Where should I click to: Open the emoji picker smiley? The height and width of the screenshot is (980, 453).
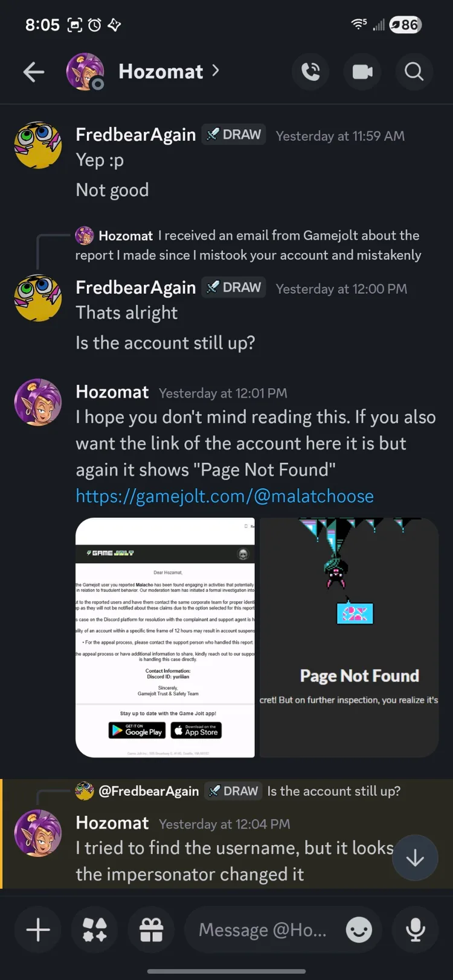point(359,929)
